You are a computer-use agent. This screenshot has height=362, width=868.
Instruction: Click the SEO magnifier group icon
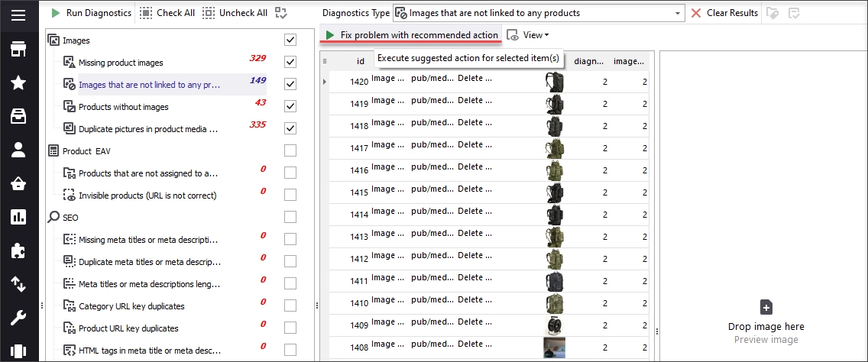point(53,217)
